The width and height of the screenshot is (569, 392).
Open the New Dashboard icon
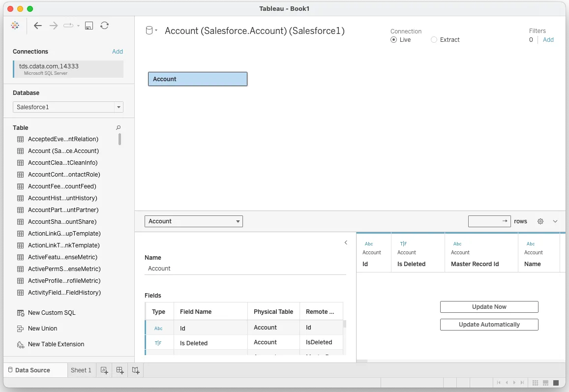click(120, 370)
